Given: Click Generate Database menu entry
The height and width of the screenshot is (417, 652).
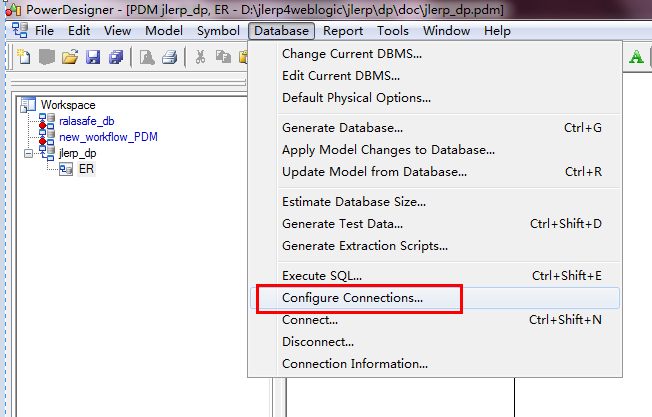Looking at the screenshot, I should pyautogui.click(x=342, y=128).
